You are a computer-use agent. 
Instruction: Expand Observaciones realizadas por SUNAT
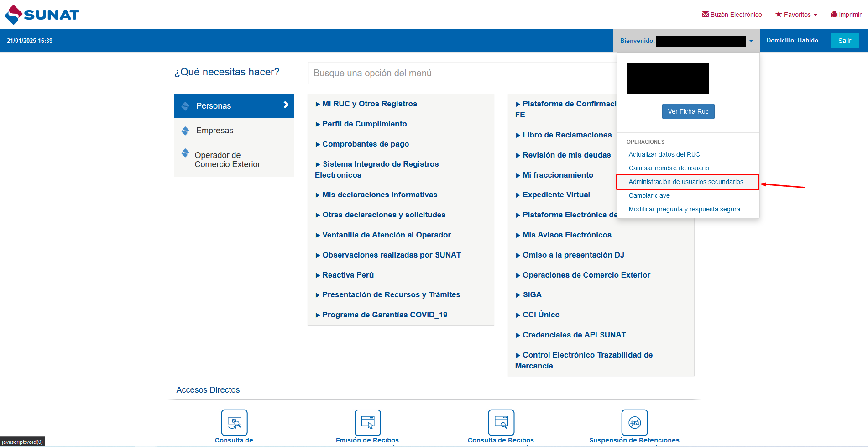tap(388, 255)
